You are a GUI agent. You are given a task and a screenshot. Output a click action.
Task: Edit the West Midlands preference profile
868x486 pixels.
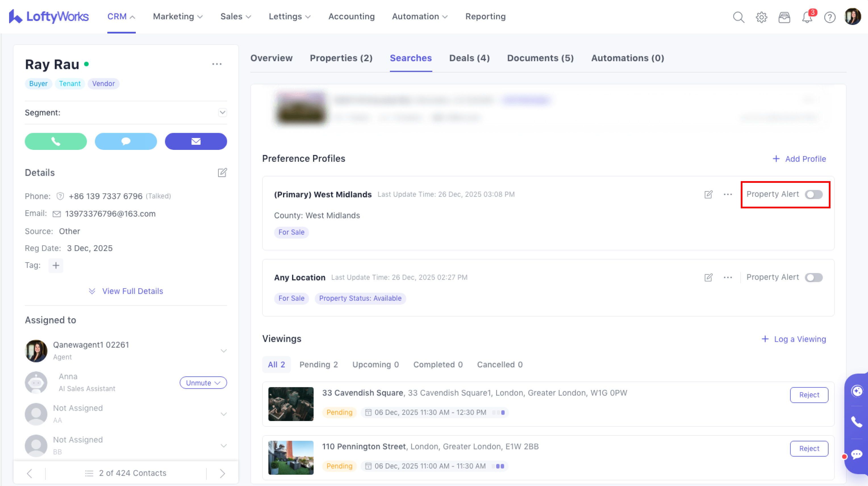pyautogui.click(x=708, y=195)
